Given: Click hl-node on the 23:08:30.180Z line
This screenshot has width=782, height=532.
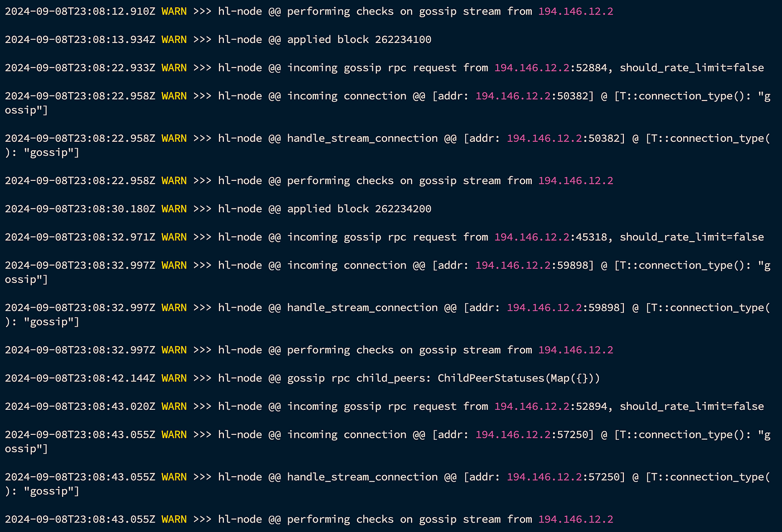Looking at the screenshot, I should (x=240, y=209).
